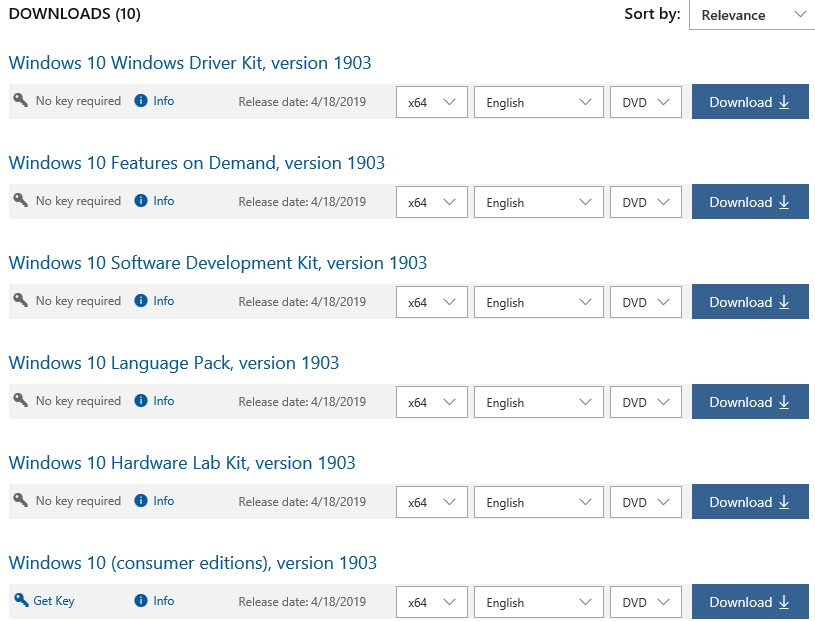
Task: Open the Sort by Relevance dropdown
Action: (x=751, y=15)
